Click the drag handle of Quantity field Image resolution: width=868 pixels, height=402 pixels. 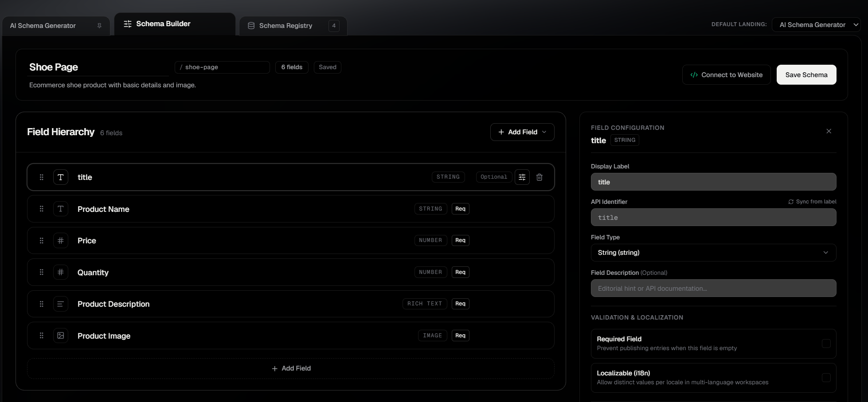pos(42,272)
